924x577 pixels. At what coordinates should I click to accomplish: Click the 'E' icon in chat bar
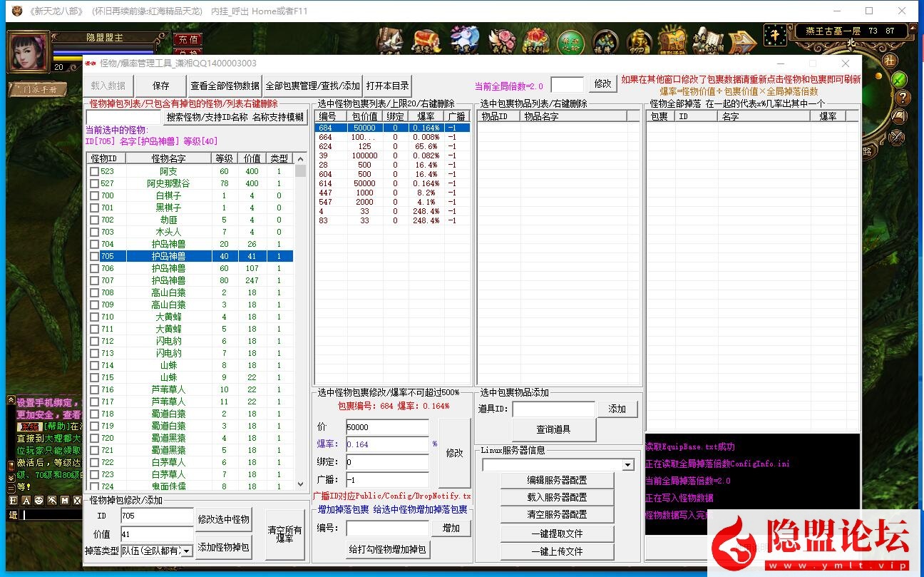(14, 501)
